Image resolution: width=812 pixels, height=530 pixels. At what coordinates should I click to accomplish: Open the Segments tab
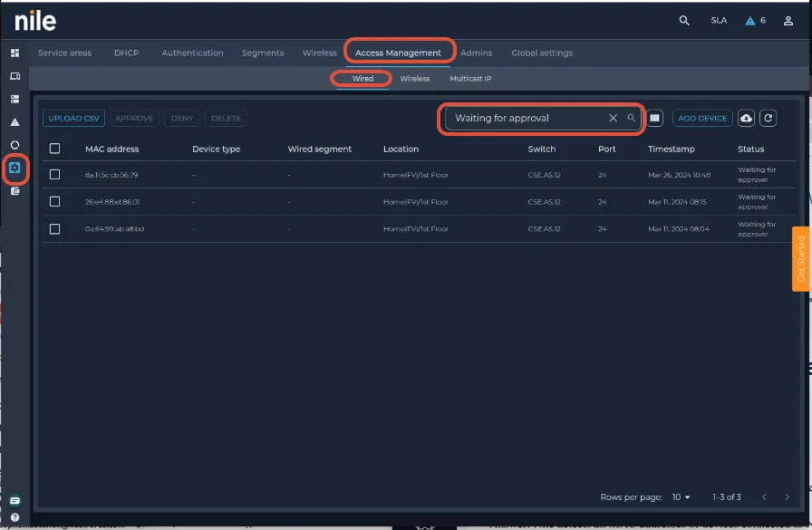pyautogui.click(x=263, y=53)
